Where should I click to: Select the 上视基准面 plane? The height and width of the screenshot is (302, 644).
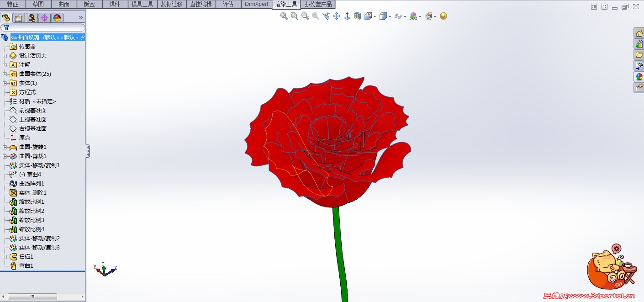(33, 120)
